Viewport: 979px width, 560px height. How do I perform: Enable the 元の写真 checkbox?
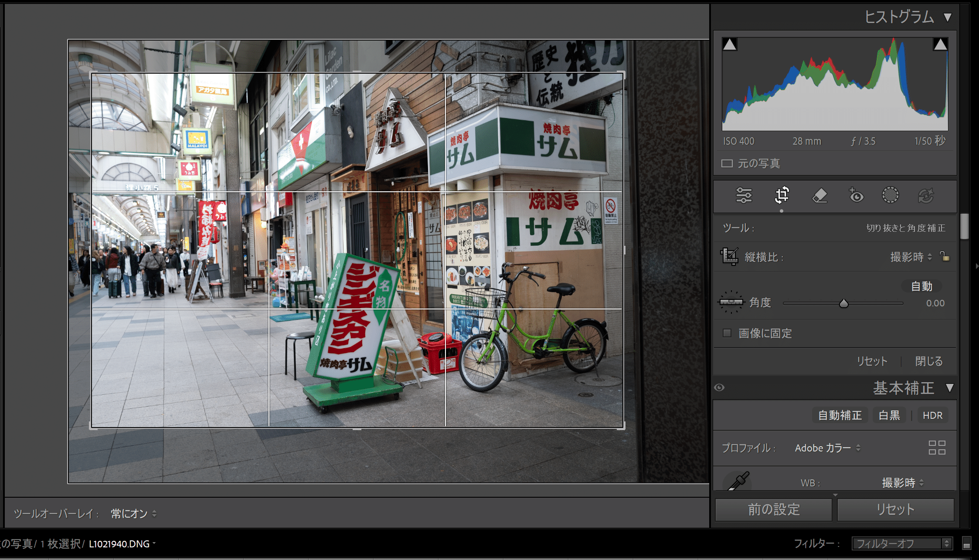(726, 163)
